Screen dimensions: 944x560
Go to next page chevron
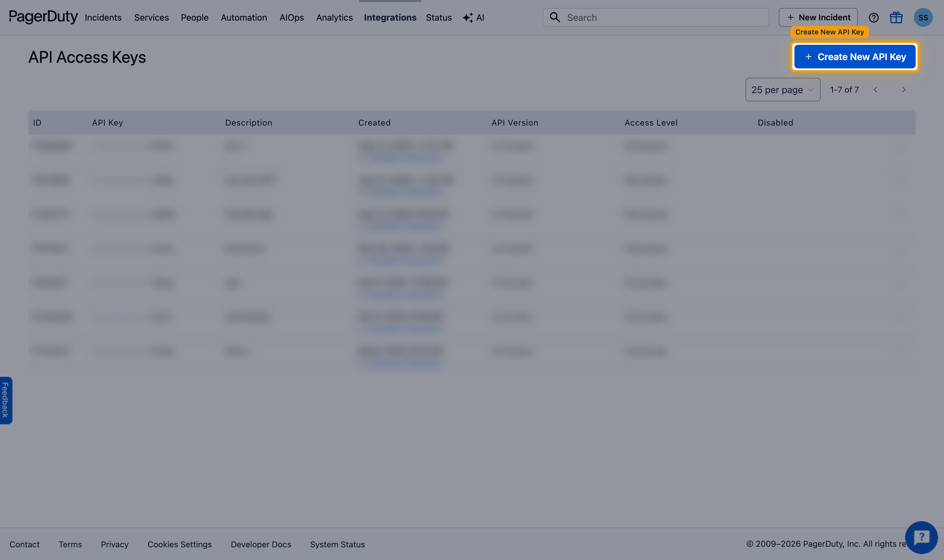pyautogui.click(x=904, y=89)
